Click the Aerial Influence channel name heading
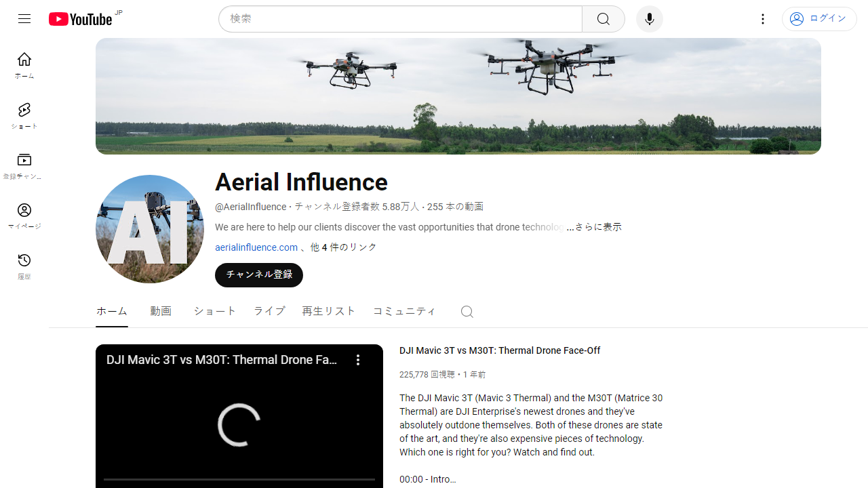 [301, 182]
